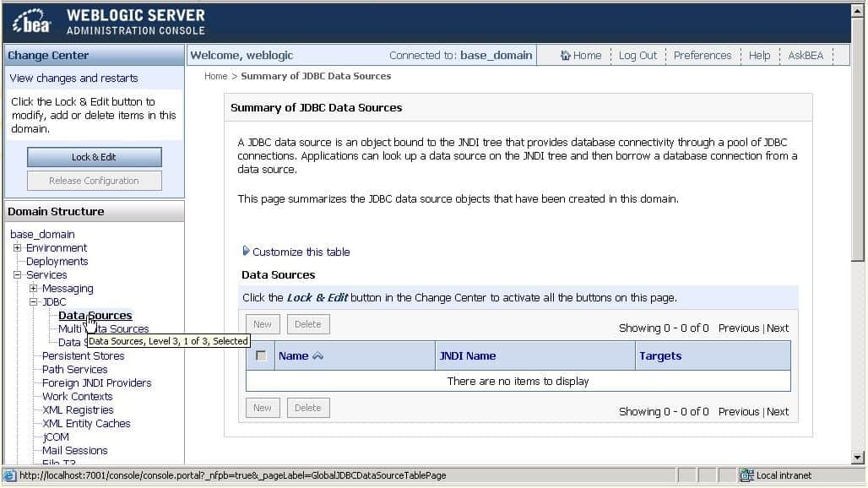Click Log Out in the top toolbar
The height and width of the screenshot is (488, 868).
637,56
